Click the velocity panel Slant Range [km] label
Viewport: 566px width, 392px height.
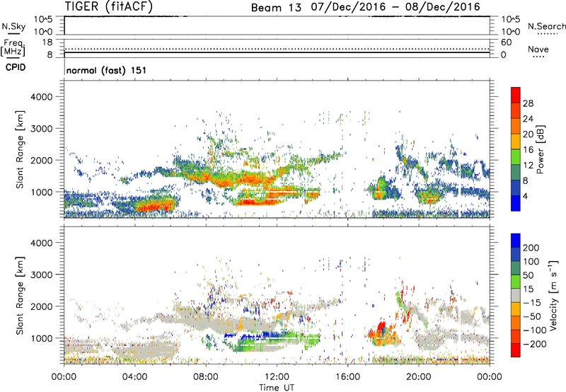tap(20, 296)
